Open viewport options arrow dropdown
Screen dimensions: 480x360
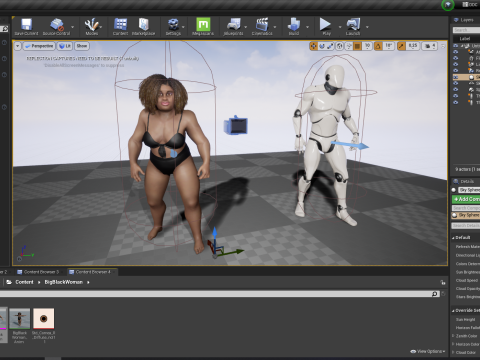click(x=18, y=46)
